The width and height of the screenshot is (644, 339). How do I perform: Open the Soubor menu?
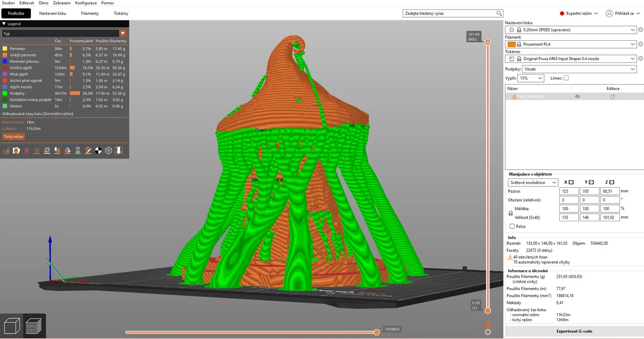coord(8,3)
